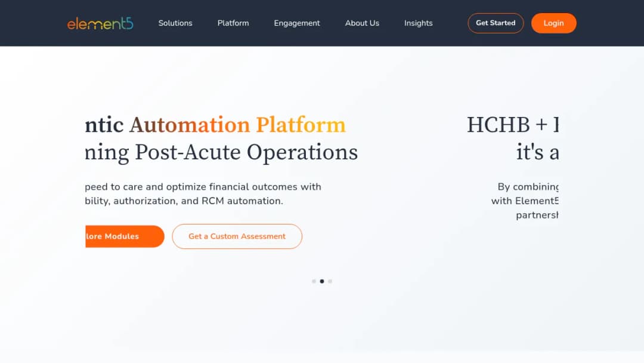Click the Get Started button
Viewport: 644px width, 363px height.
[496, 23]
